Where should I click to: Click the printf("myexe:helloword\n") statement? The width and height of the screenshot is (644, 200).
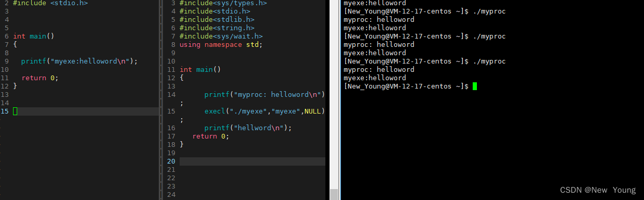pyautogui.click(x=80, y=61)
